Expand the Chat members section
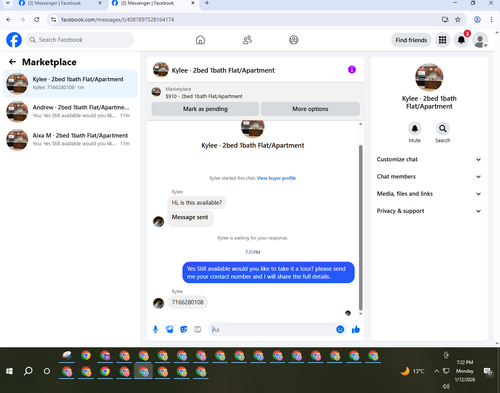500x393 pixels. point(429,177)
